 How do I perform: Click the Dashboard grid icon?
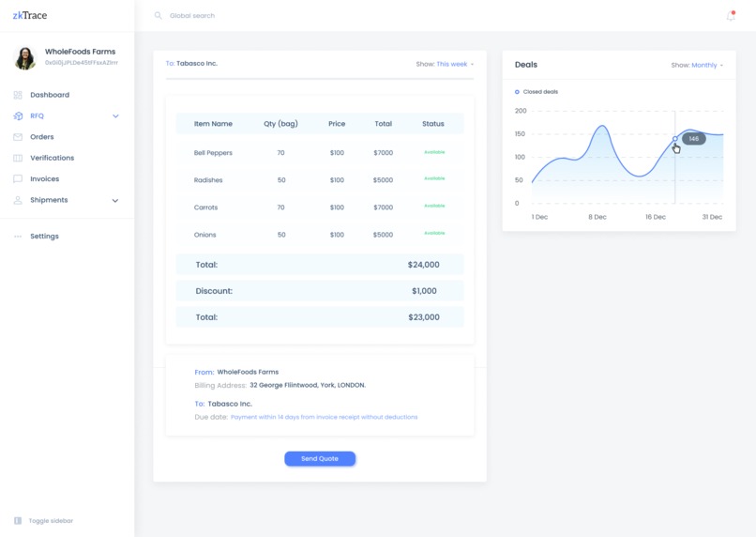(x=18, y=95)
